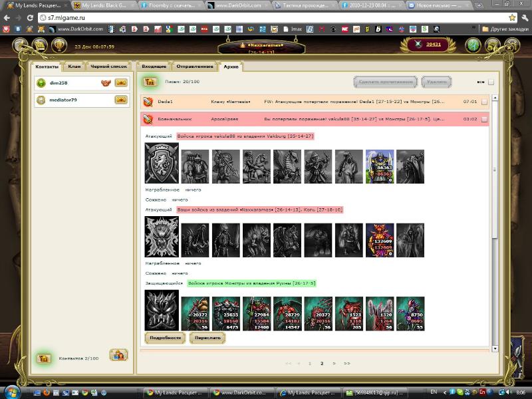Show hidden system tray icons with the arrow

click(x=444, y=392)
